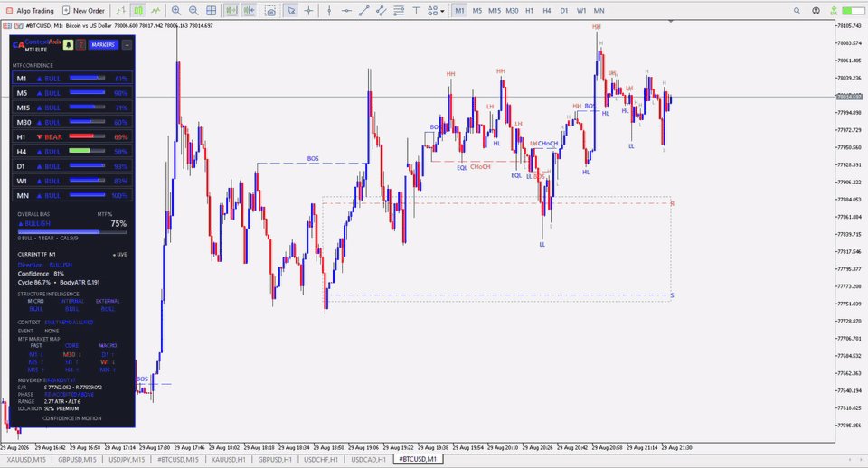868x468 pixels.
Task: Click the H4 green confidence bar
Action: pos(87,151)
